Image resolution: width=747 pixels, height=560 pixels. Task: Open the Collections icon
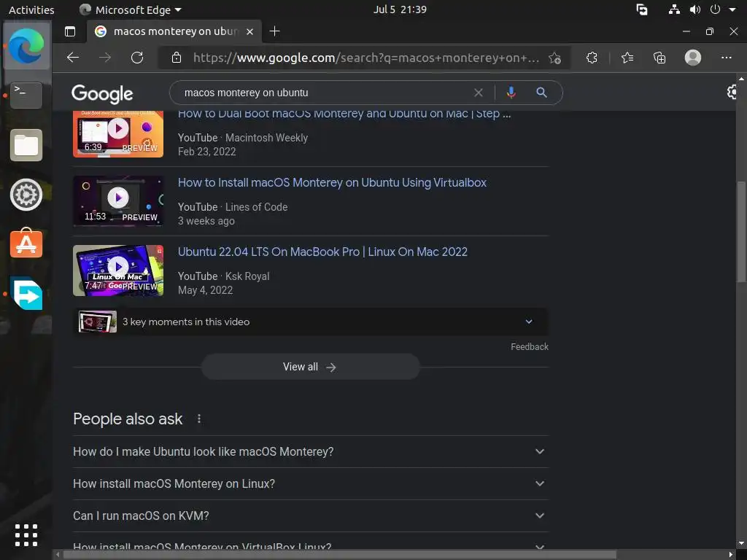659,58
